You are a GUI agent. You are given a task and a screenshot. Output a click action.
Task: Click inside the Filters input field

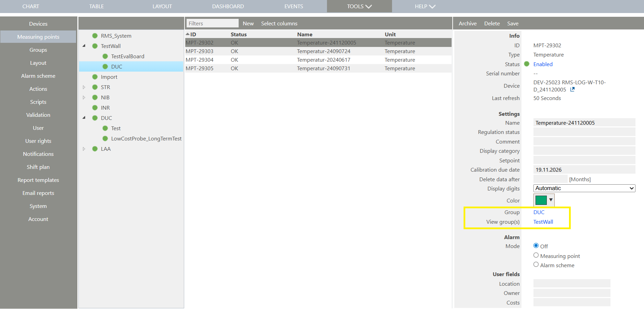point(212,23)
